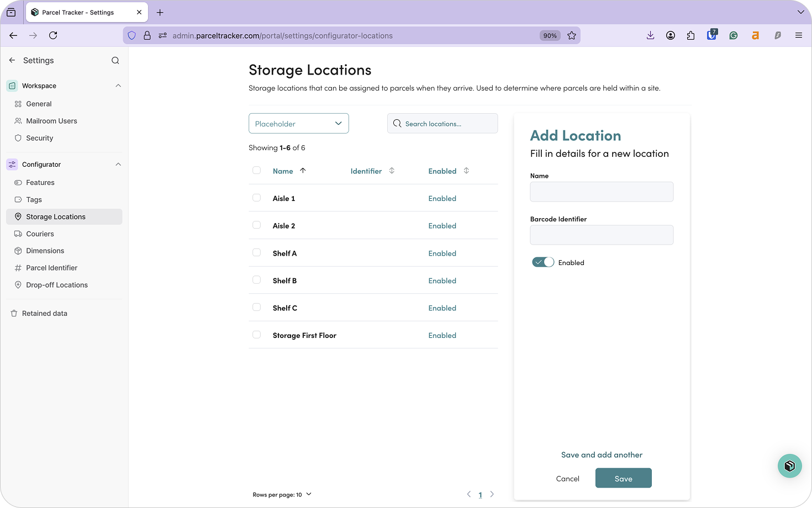Open the Dimensions configurator page
The width and height of the screenshot is (812, 508).
point(44,250)
